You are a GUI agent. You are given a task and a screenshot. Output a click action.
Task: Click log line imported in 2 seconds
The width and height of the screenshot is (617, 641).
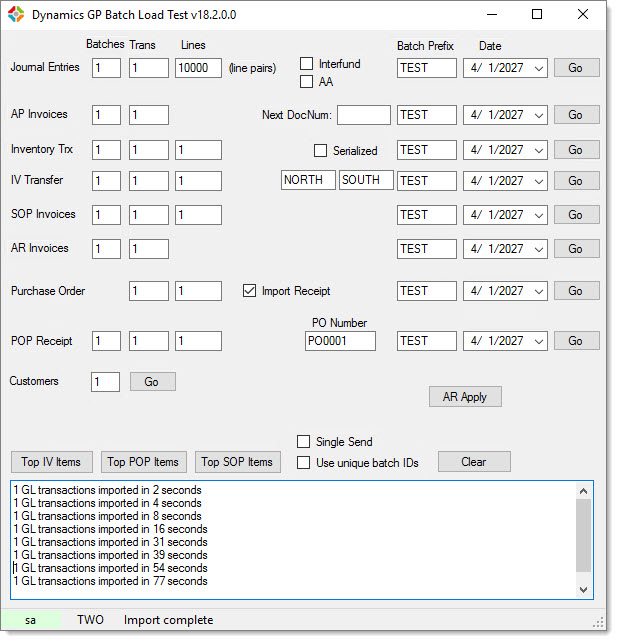click(108, 490)
